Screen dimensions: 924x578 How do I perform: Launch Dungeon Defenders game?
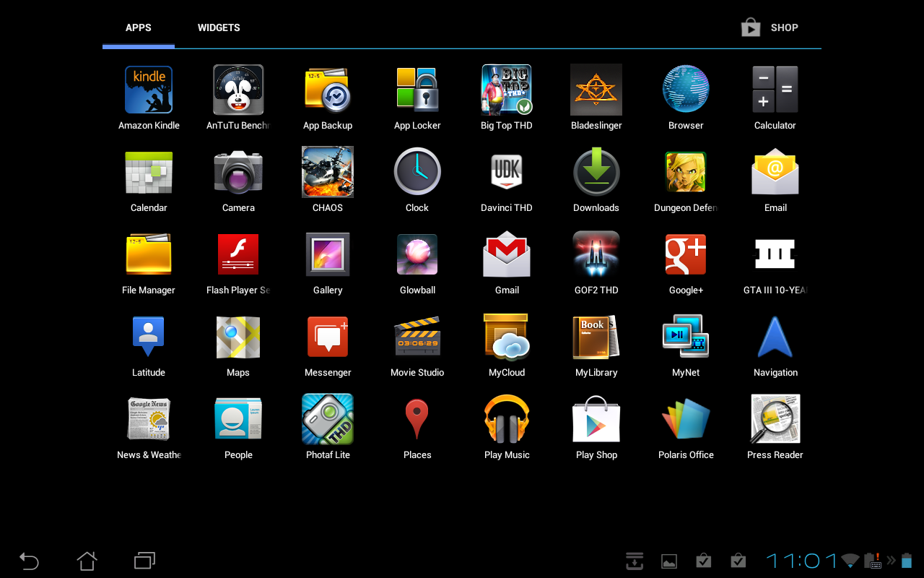[686, 172]
